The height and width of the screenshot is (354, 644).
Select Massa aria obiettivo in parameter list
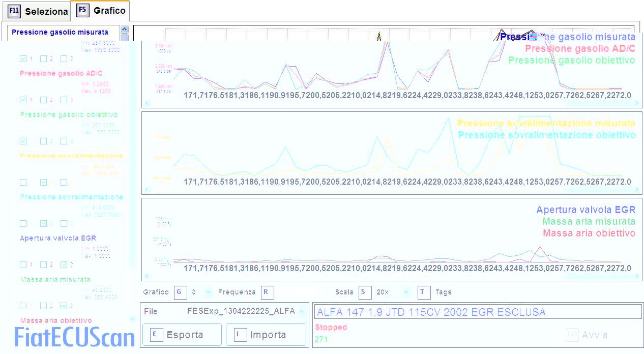pyautogui.click(x=56, y=320)
